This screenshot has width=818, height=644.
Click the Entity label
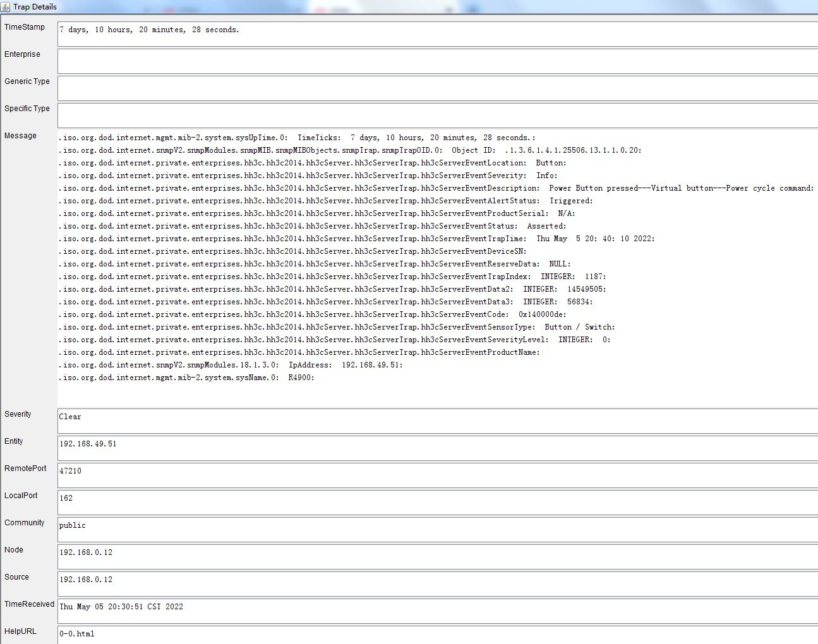pyautogui.click(x=14, y=441)
